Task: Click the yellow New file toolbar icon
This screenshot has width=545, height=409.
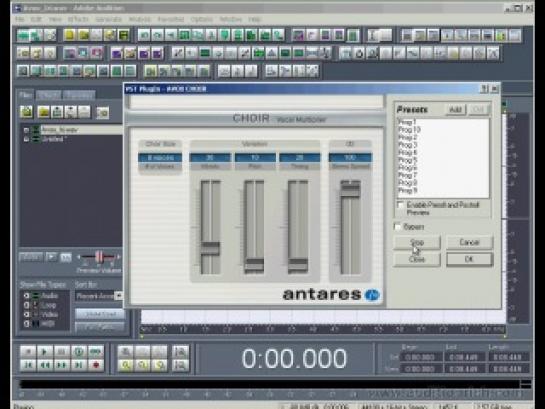Action: coord(70,35)
